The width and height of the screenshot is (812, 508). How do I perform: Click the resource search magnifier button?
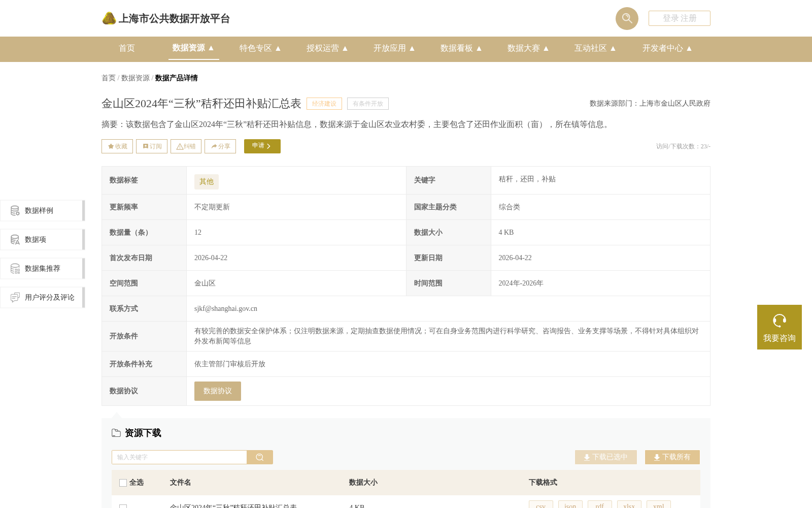(260, 457)
